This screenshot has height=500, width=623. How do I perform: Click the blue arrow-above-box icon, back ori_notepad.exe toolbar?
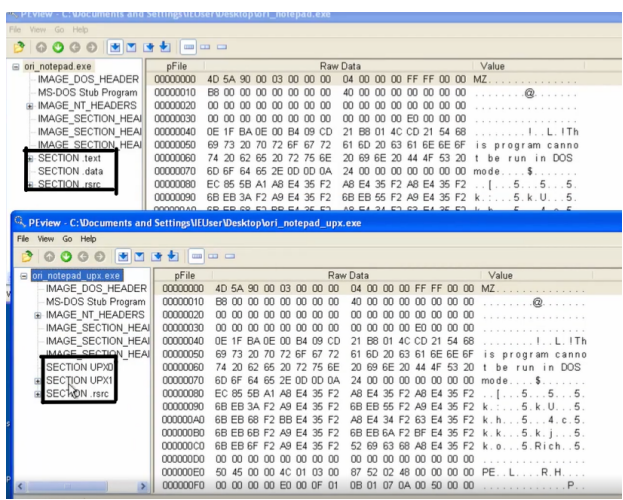tap(165, 47)
